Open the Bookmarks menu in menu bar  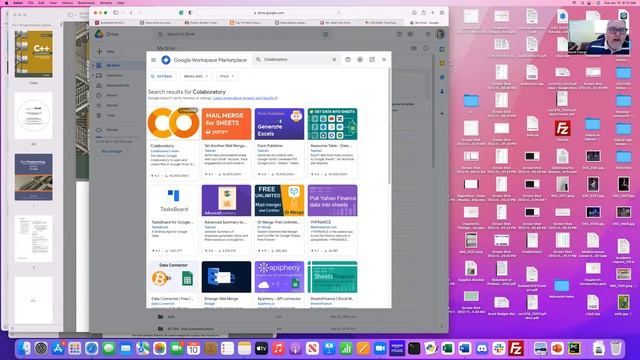point(86,2)
